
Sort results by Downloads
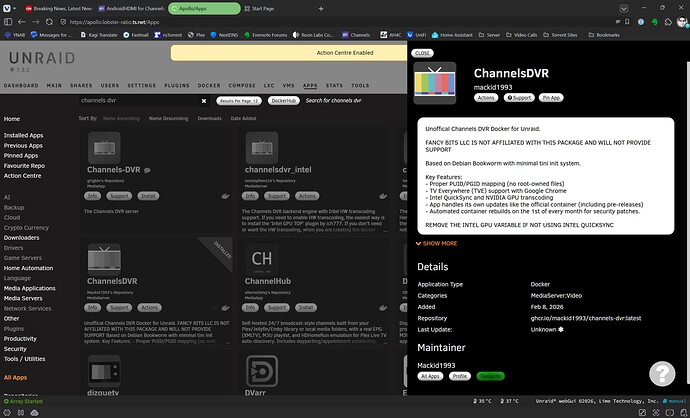209,118
